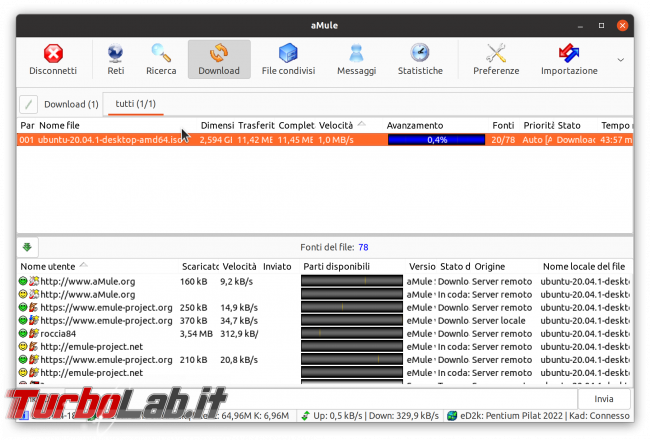The height and width of the screenshot is (440, 650).
Task: Click the Nome locale del file header
Action: pyautogui.click(x=584, y=266)
